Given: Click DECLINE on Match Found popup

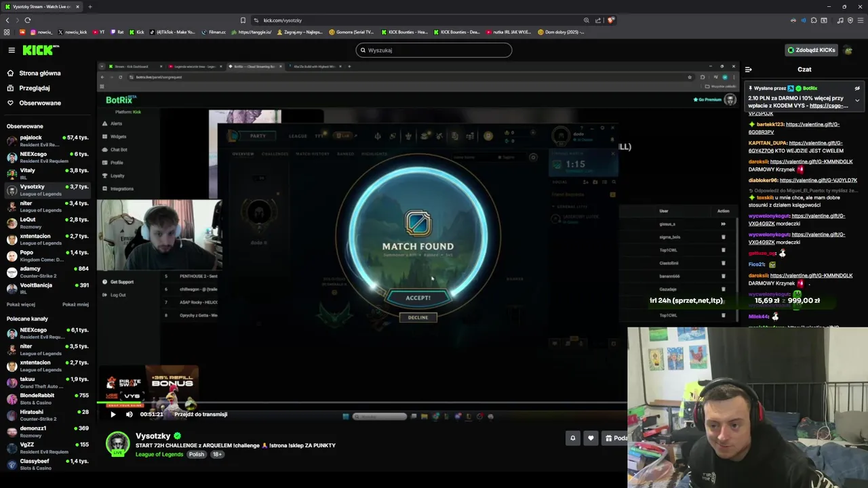Looking at the screenshot, I should [418, 317].
